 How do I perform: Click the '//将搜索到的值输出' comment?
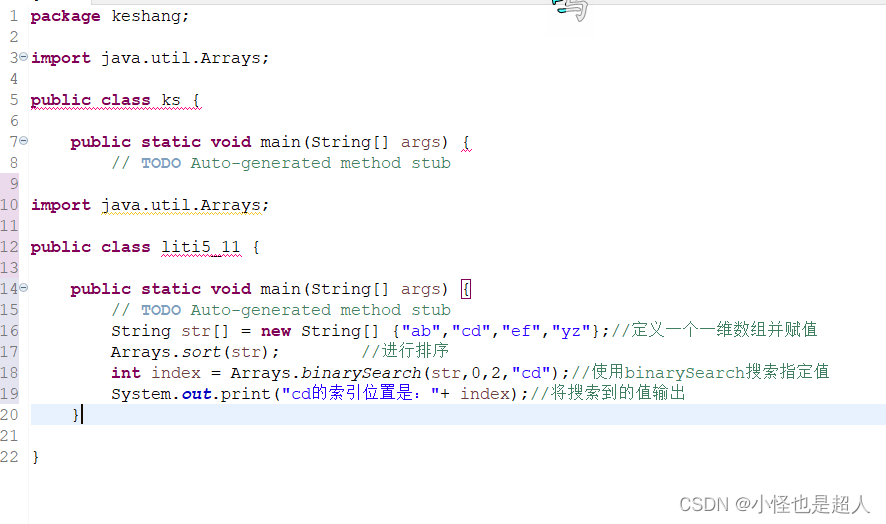click(x=607, y=392)
